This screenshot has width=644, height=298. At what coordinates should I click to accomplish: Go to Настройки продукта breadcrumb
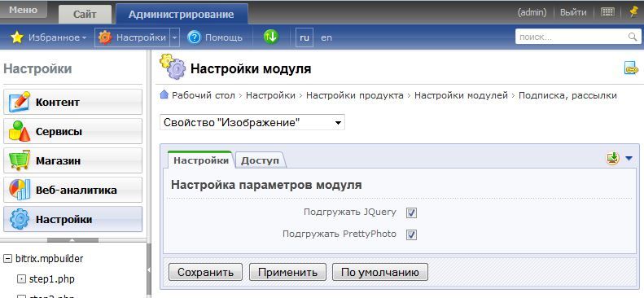tap(355, 95)
